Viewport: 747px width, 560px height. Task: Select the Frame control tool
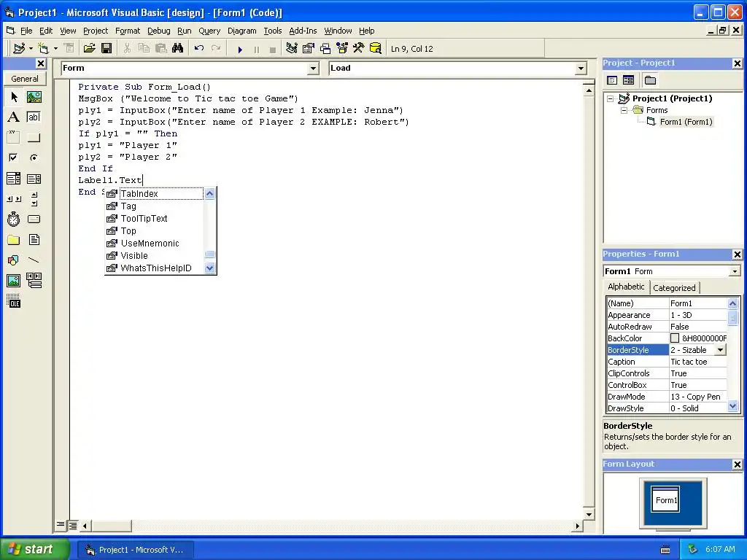point(14,138)
